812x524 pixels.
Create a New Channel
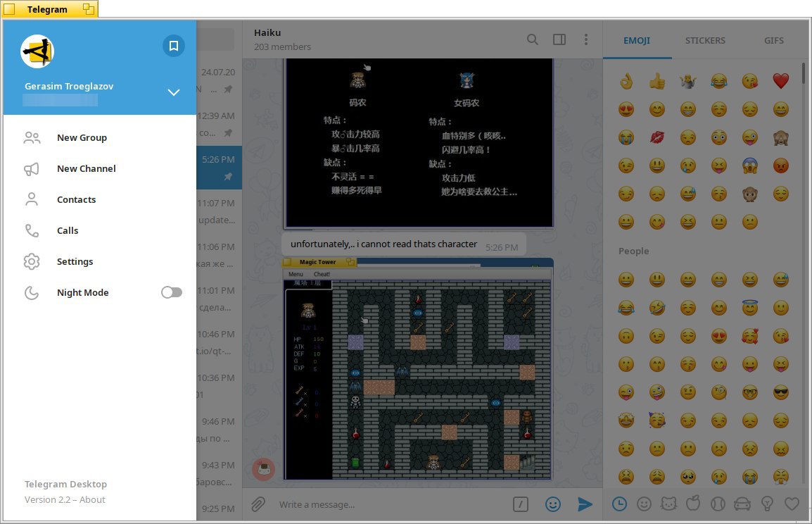(100, 168)
